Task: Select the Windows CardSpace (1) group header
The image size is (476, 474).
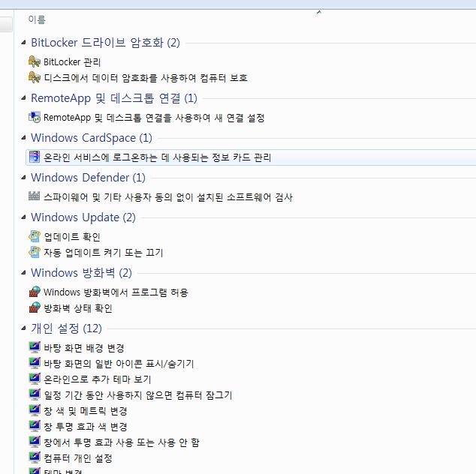Action: pyautogui.click(x=92, y=138)
